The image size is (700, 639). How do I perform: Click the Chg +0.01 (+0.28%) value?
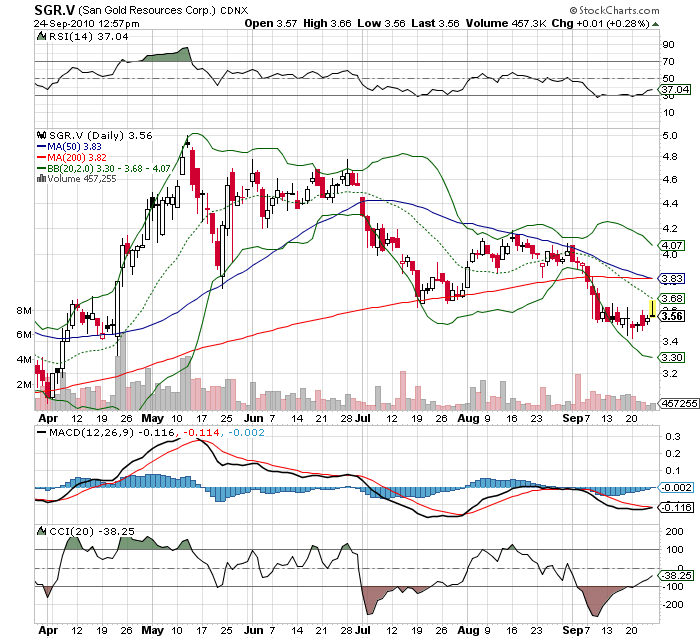[600, 23]
